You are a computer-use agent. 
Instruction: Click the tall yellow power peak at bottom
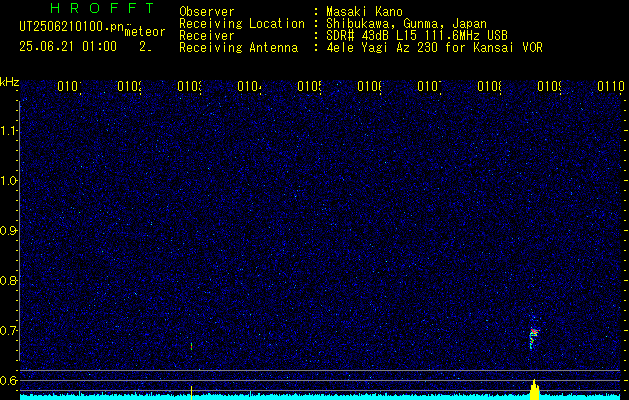[534, 390]
